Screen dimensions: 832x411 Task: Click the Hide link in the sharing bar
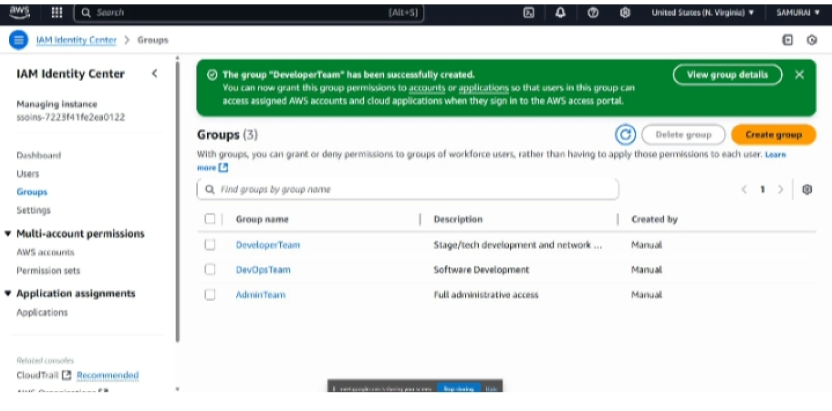[x=491, y=389]
